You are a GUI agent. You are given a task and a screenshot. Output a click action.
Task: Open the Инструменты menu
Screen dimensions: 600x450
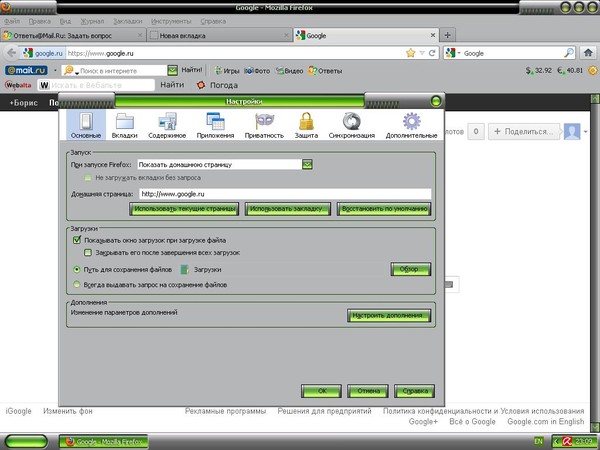pos(171,21)
